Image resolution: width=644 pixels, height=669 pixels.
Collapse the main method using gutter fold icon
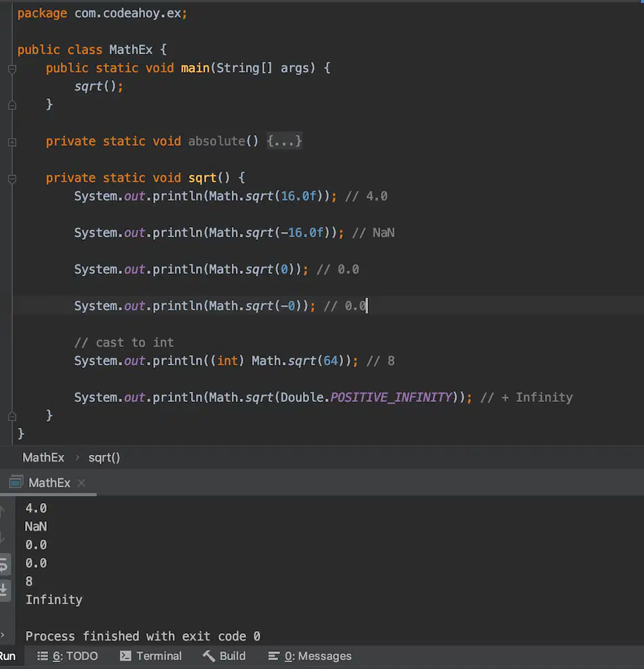coord(12,69)
